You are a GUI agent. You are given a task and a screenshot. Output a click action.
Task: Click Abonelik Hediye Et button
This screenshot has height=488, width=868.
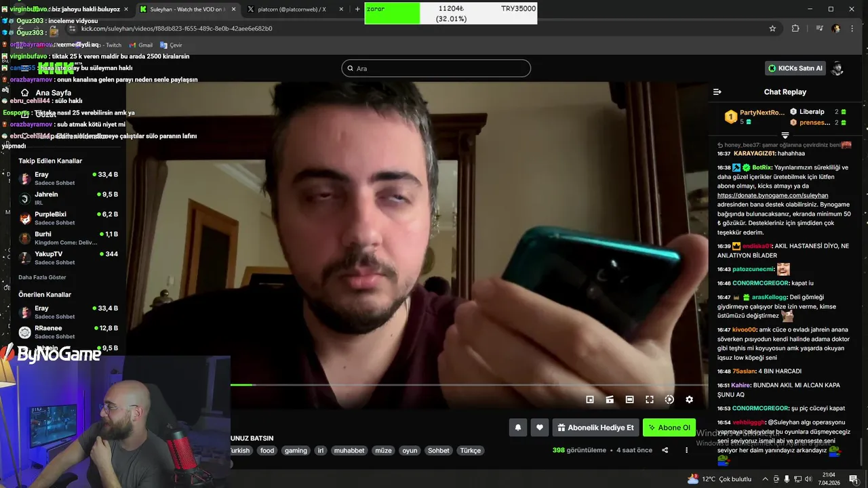click(595, 428)
